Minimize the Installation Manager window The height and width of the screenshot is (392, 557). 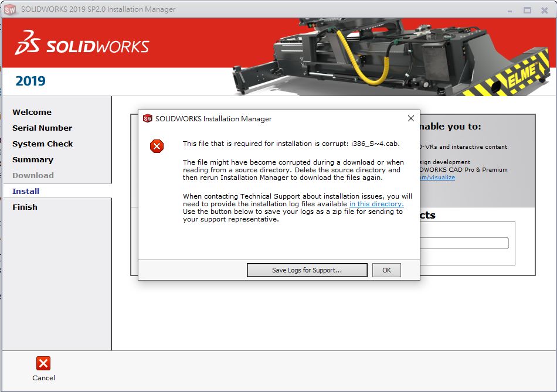510,11
